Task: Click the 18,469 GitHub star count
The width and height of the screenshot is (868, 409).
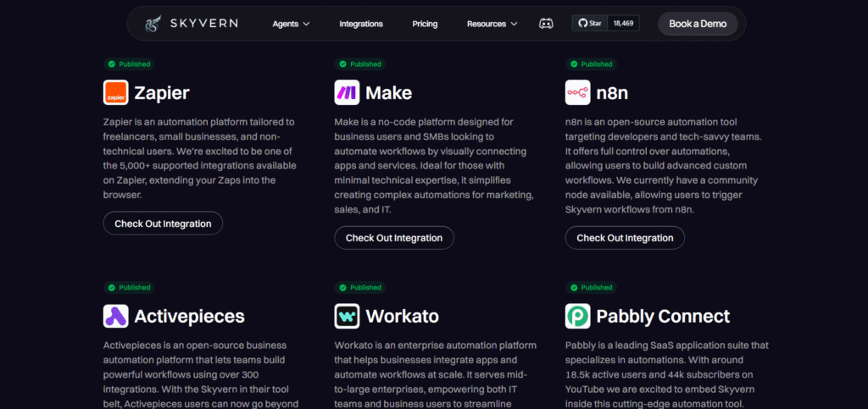Action: click(x=623, y=23)
